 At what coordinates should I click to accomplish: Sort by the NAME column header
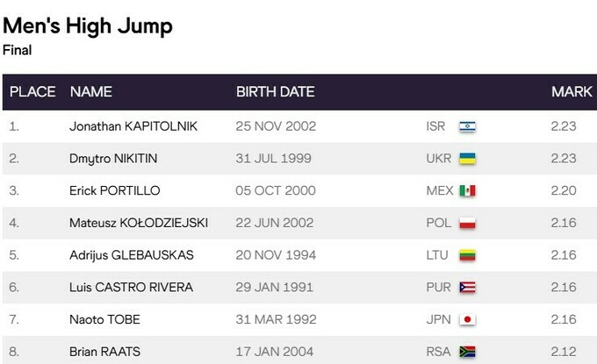pyautogui.click(x=91, y=92)
